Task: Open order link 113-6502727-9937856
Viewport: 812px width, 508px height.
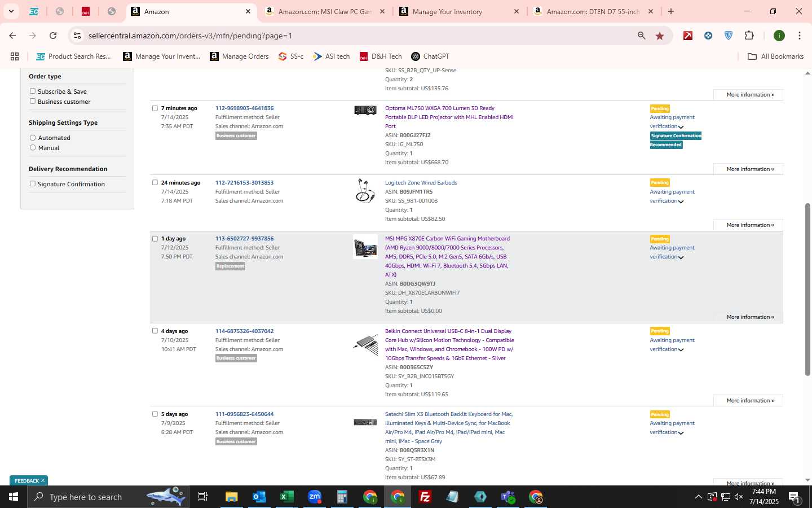Action: (244, 238)
